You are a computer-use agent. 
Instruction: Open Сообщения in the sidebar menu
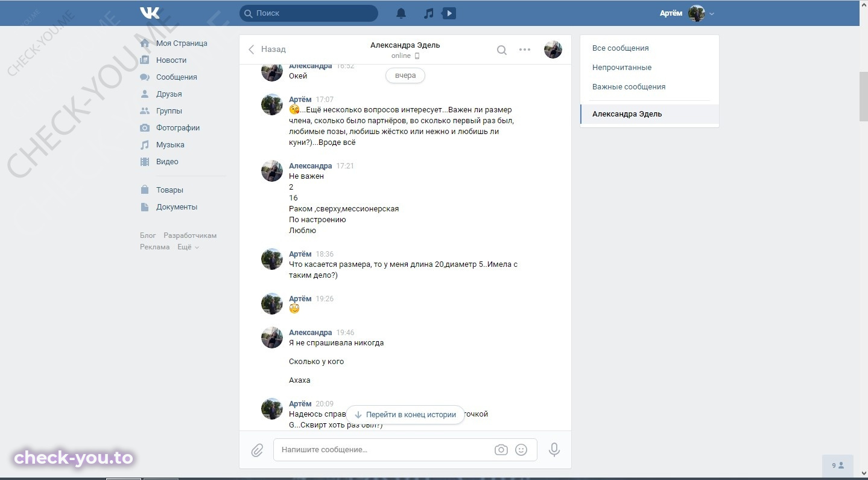point(177,77)
